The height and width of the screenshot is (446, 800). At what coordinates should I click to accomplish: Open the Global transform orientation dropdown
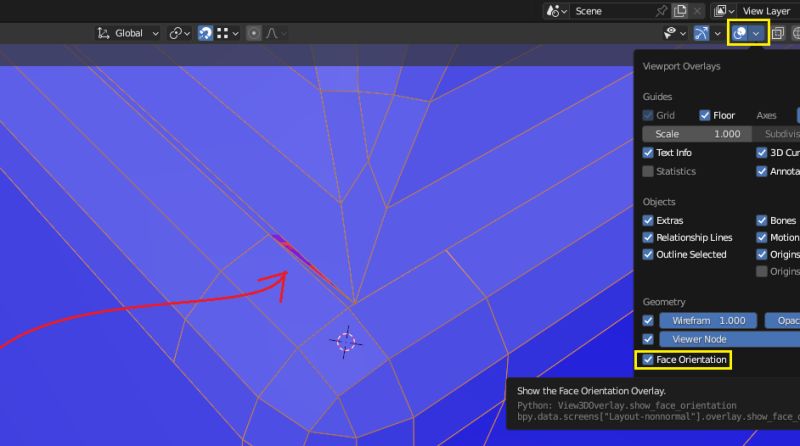tap(129, 33)
